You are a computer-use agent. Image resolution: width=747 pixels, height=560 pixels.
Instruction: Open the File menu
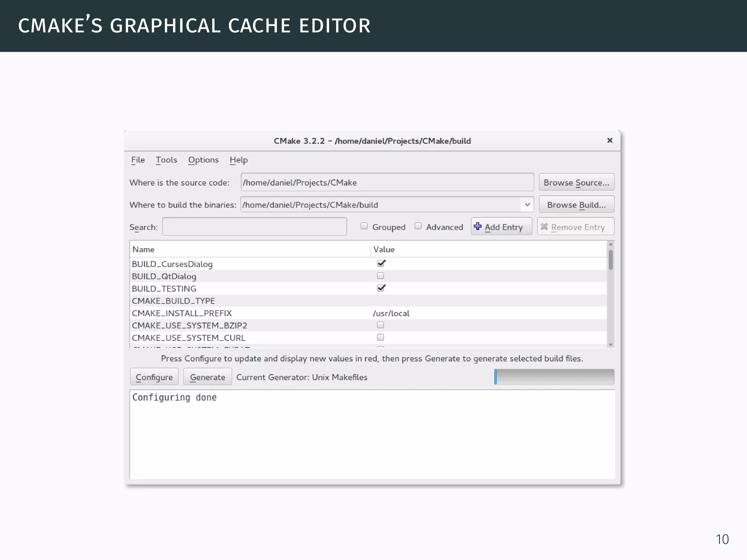[138, 160]
